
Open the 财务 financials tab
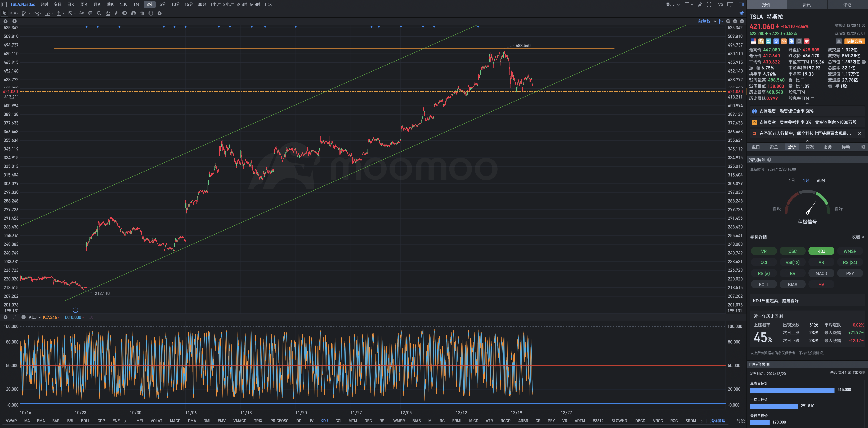coord(827,147)
